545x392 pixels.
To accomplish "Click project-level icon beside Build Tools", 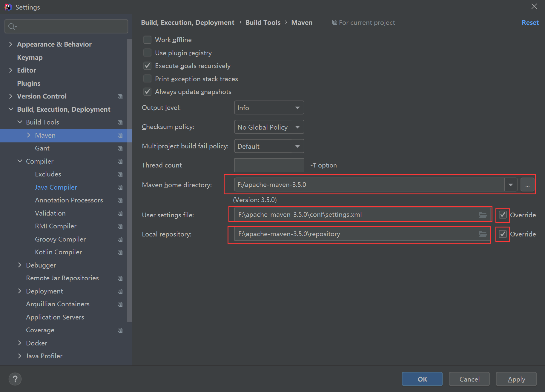I will point(120,122).
